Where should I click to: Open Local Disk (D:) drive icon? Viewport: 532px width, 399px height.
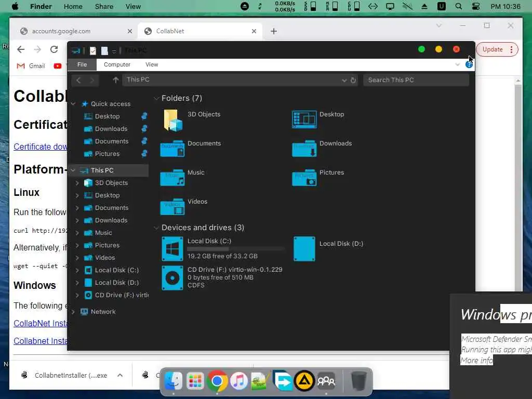[x=304, y=249]
